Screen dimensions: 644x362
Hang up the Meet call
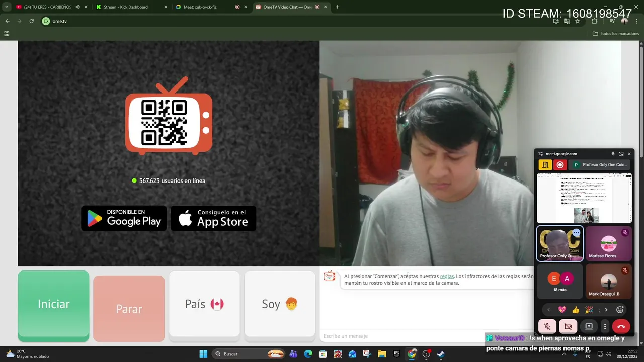tap(621, 326)
